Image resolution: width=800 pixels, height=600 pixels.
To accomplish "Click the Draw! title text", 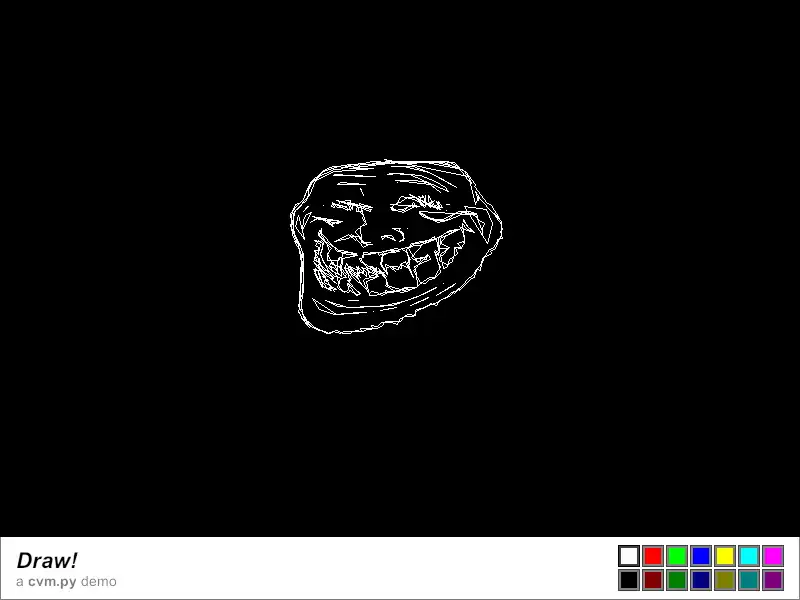I will coord(47,560).
